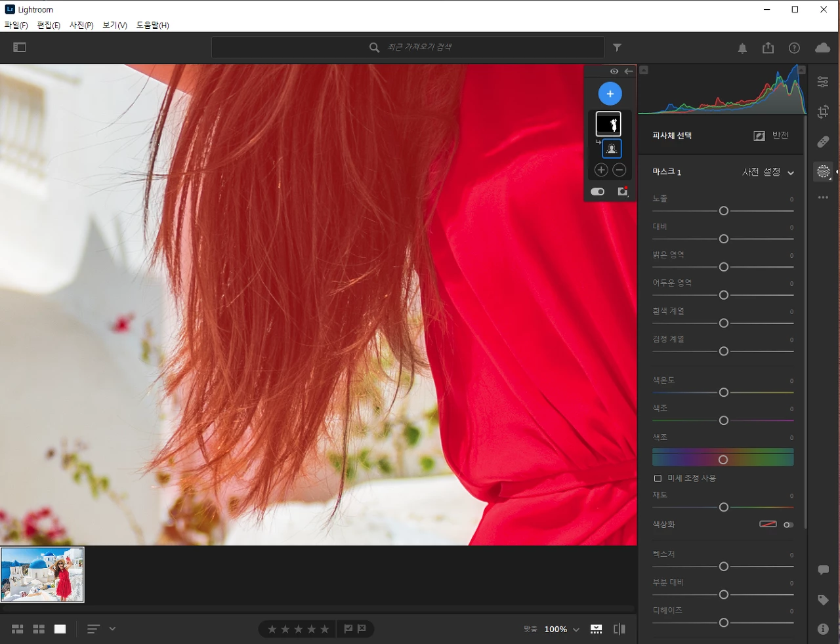840x644 pixels.
Task: Open the Edit panel sliders icon
Action: pos(823,82)
